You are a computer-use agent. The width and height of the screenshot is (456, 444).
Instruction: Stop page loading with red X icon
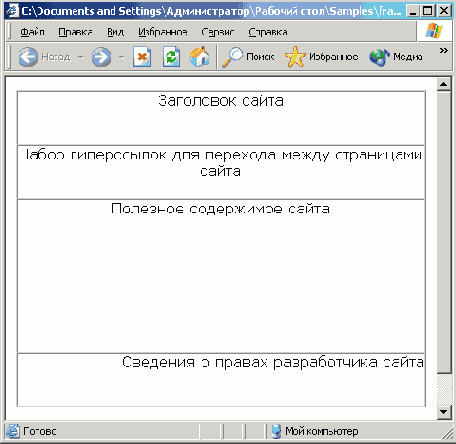point(142,57)
